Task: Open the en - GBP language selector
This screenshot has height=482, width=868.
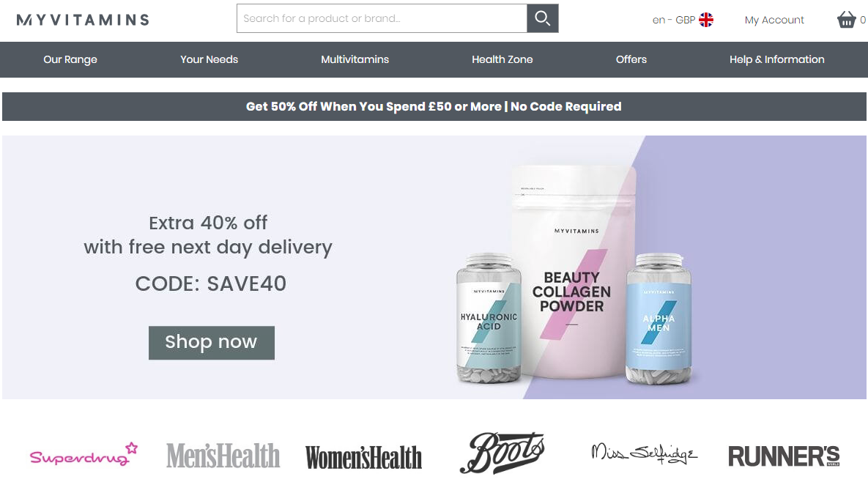Action: click(683, 20)
